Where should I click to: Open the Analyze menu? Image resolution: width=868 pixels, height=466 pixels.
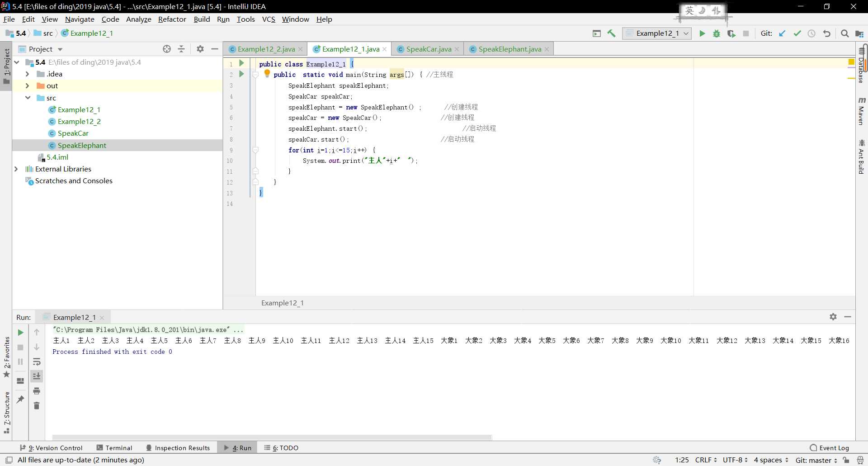point(138,19)
